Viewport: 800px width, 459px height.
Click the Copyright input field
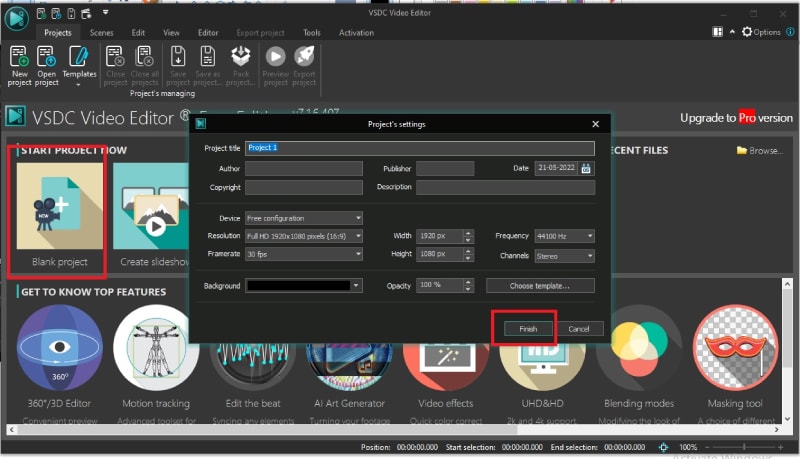(x=304, y=187)
